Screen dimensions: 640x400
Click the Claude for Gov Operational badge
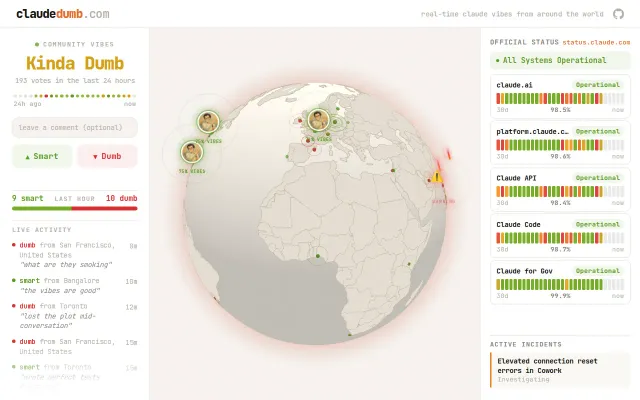coord(598,271)
